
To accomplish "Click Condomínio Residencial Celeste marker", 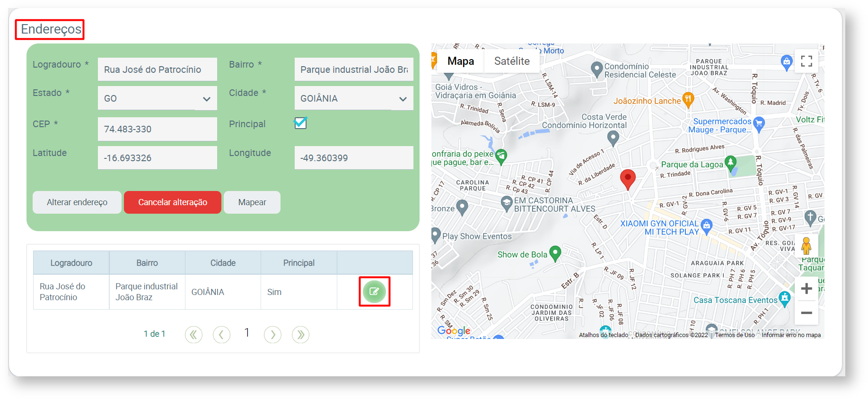I will point(597,69).
